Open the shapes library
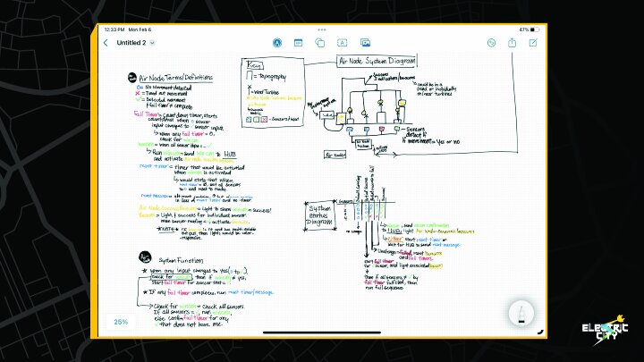 tap(319, 43)
